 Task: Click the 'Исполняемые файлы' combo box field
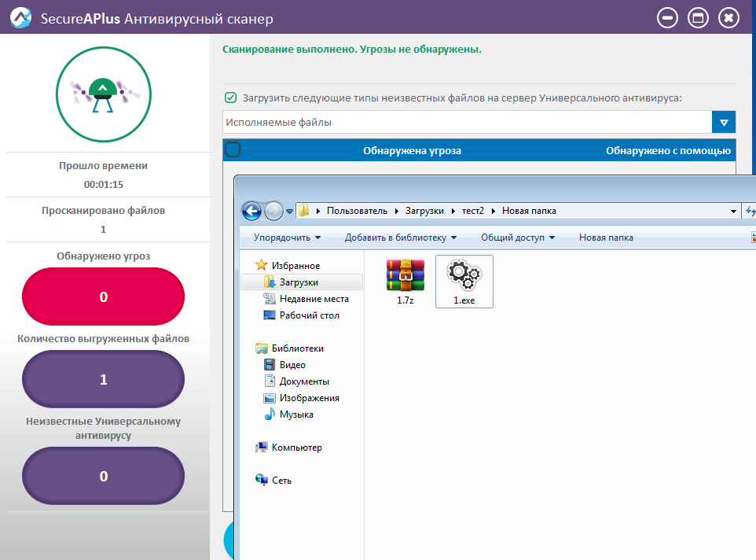click(468, 123)
